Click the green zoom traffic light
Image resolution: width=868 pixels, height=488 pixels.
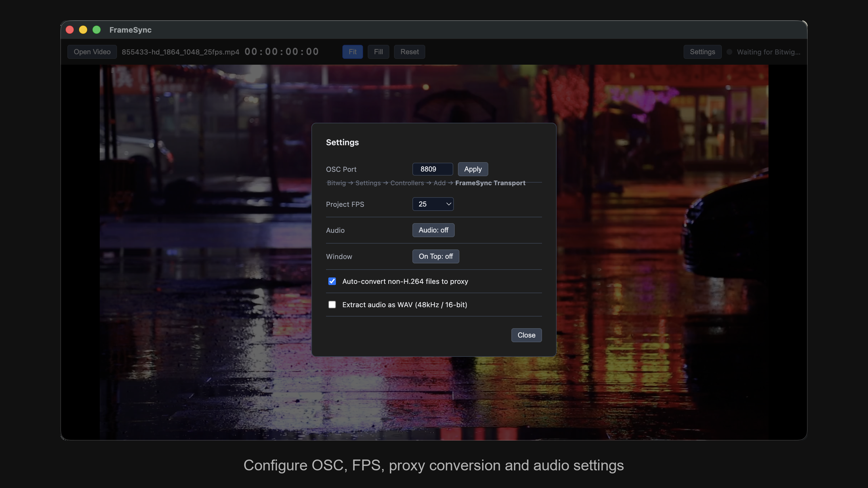click(x=97, y=29)
